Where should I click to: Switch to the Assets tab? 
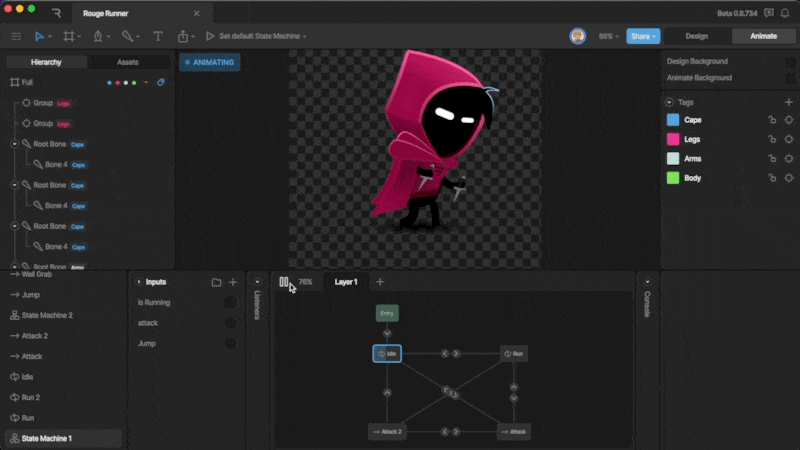click(x=128, y=62)
